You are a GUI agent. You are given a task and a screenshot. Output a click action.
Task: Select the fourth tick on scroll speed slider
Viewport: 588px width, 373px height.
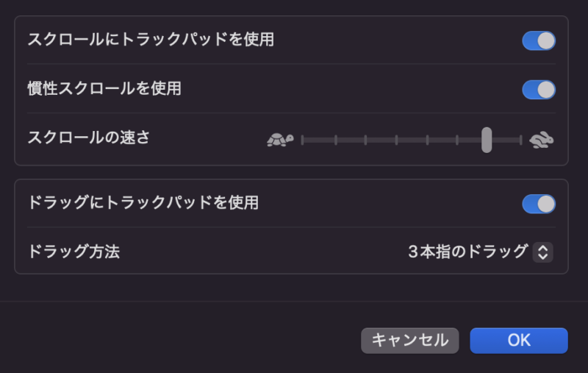pos(396,140)
